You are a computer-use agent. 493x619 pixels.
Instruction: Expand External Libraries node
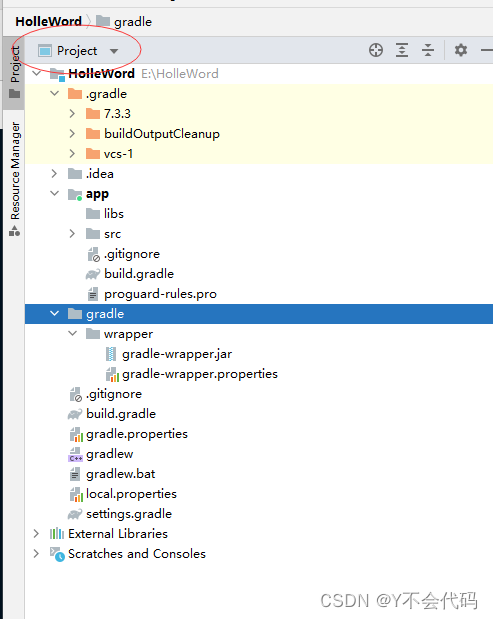[x=36, y=534]
